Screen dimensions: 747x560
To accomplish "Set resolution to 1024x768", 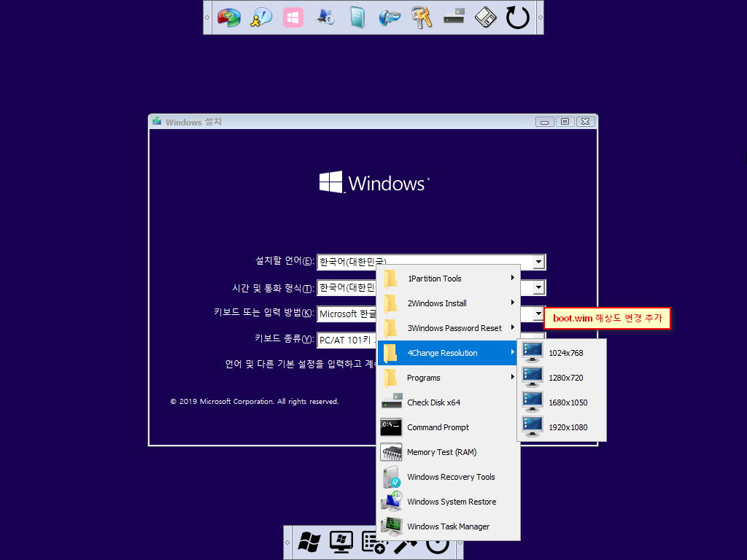I will [x=562, y=353].
